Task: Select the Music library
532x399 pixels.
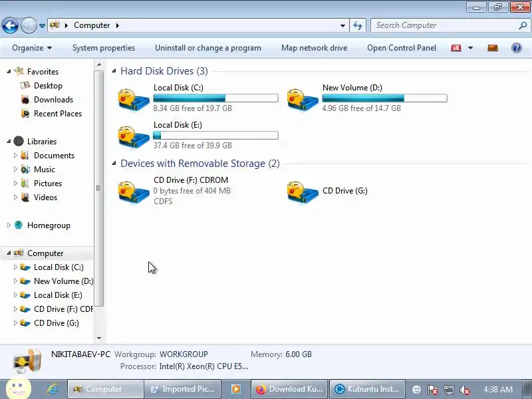Action: [44, 169]
